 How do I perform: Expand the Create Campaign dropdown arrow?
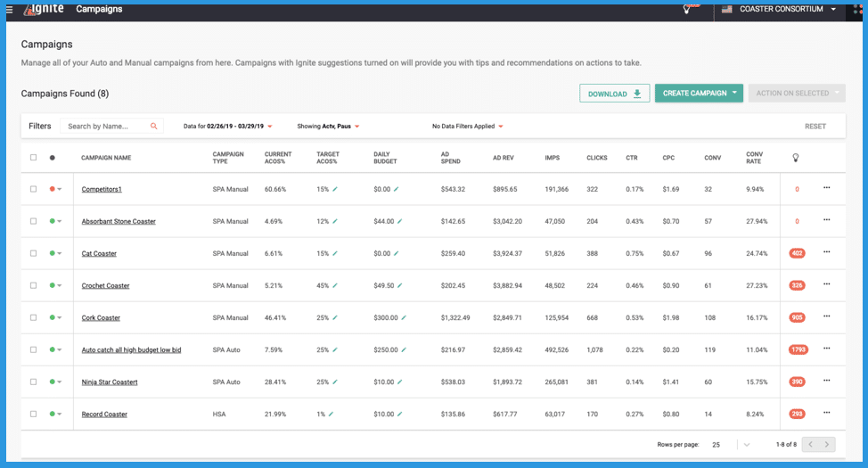point(734,93)
